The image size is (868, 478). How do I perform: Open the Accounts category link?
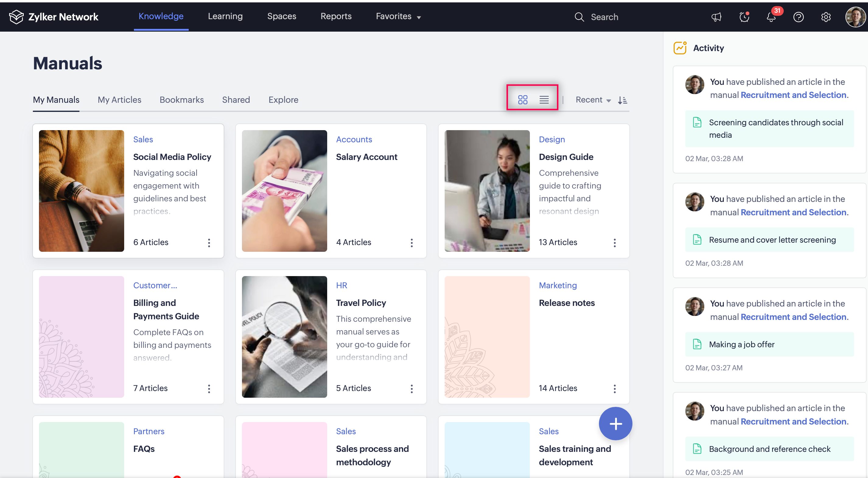(x=354, y=139)
